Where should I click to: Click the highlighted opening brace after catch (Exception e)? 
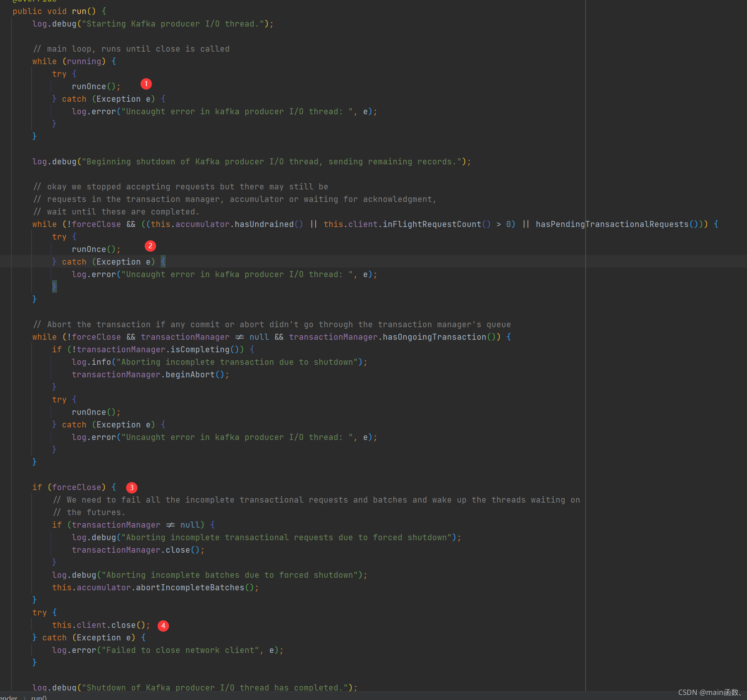[x=163, y=262]
